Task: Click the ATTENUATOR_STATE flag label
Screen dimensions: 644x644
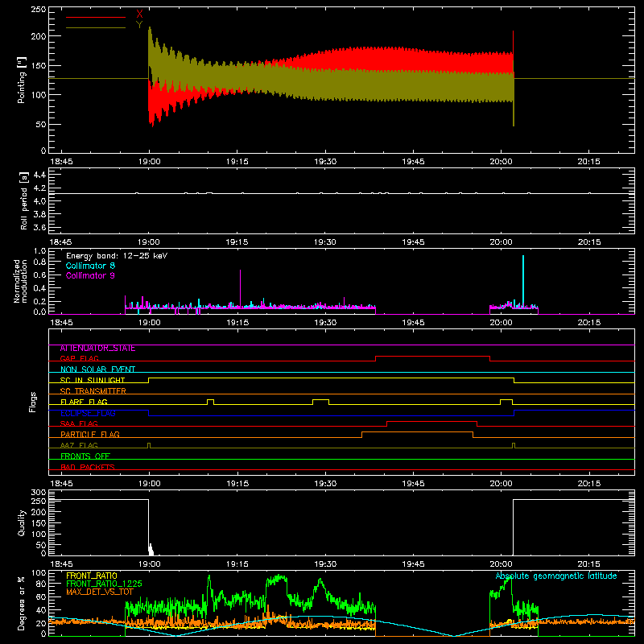Action: pyautogui.click(x=97, y=349)
